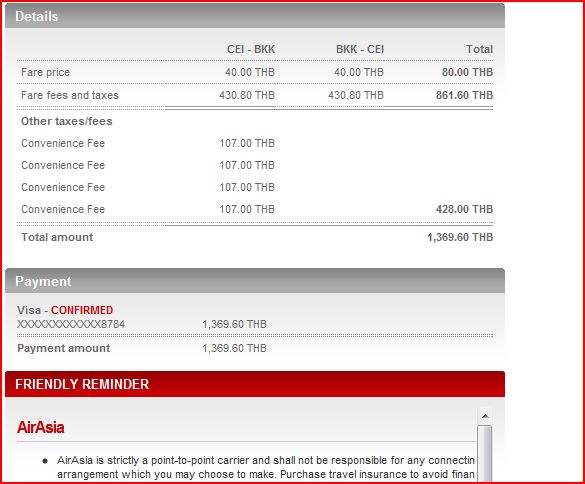Click the BKK - CEI column header
The image size is (585, 484).
[360, 49]
